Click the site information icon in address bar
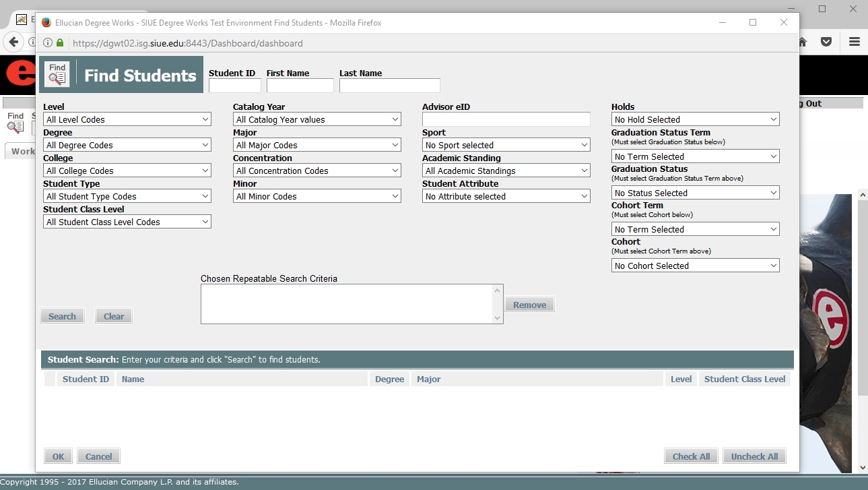868x490 pixels. (48, 43)
